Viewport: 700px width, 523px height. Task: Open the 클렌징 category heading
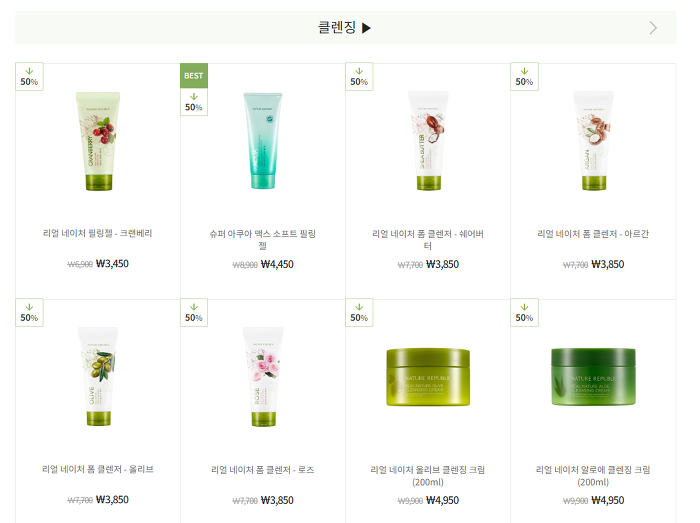click(337, 28)
